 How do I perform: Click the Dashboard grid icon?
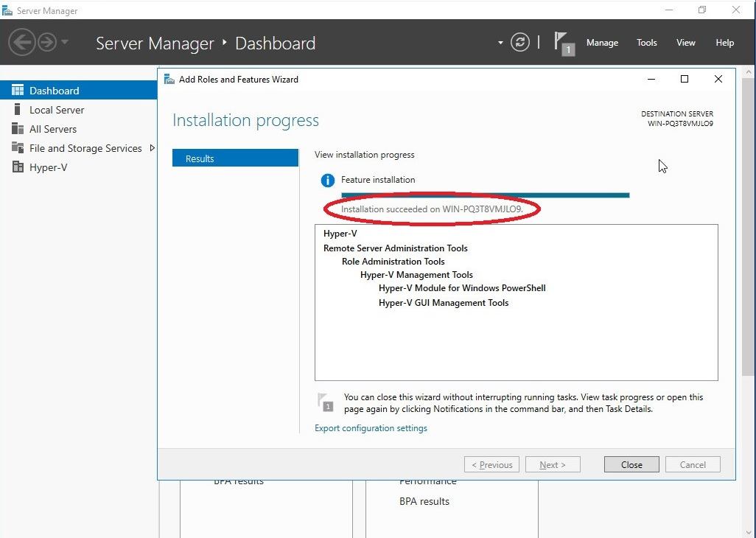coord(18,90)
